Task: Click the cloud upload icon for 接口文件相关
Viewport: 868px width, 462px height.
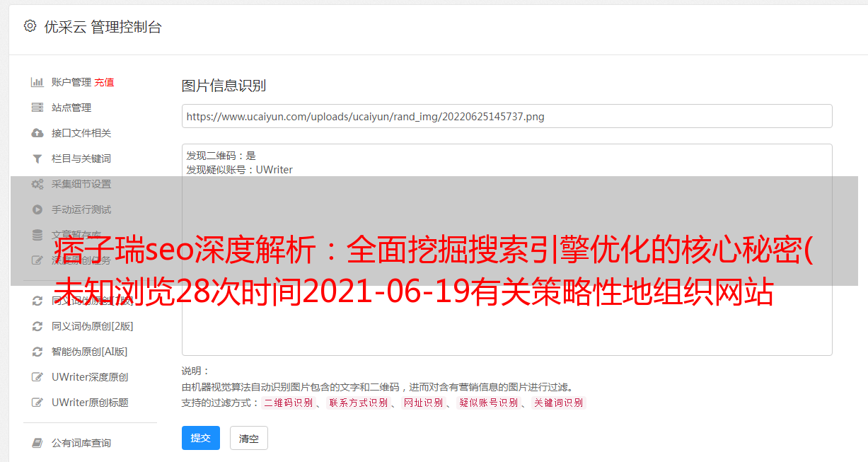Action: tap(37, 133)
